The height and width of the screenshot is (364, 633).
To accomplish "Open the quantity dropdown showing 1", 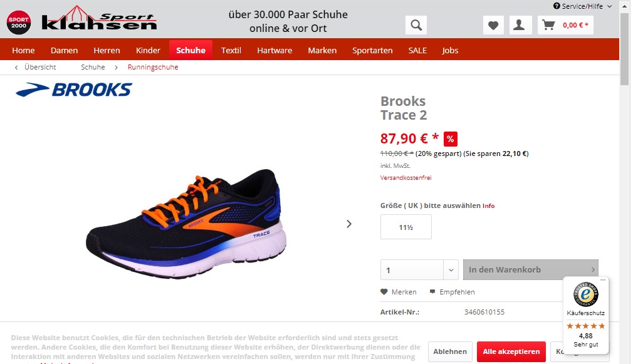I will click(x=419, y=270).
